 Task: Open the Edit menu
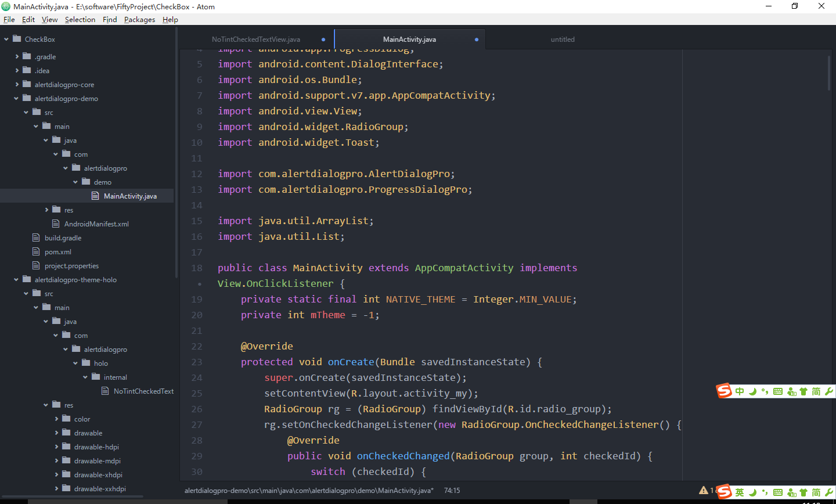pos(28,19)
